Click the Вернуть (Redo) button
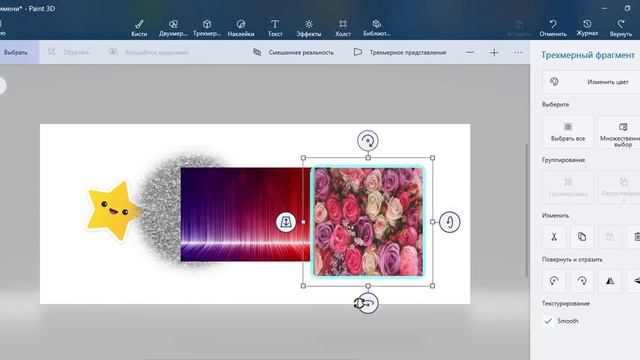The height and width of the screenshot is (360, 640). coord(621,28)
